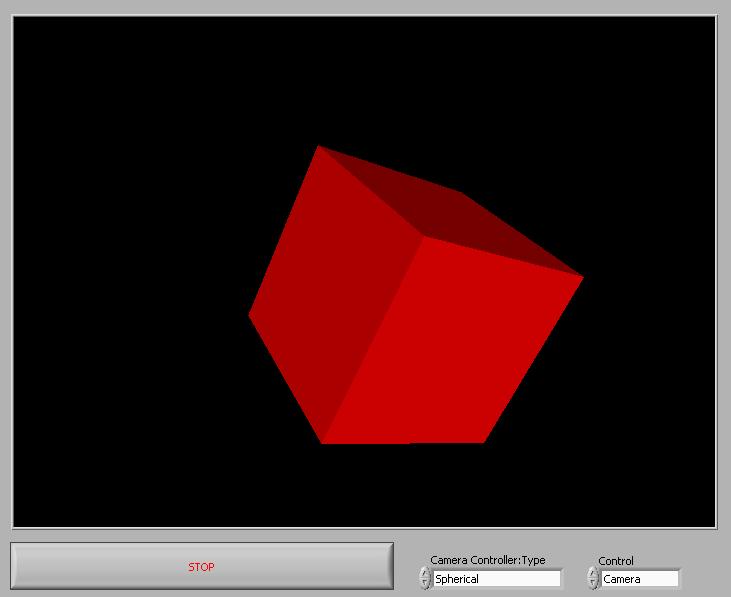The width and height of the screenshot is (731, 597).
Task: Click the Control label text
Action: [x=615, y=561]
